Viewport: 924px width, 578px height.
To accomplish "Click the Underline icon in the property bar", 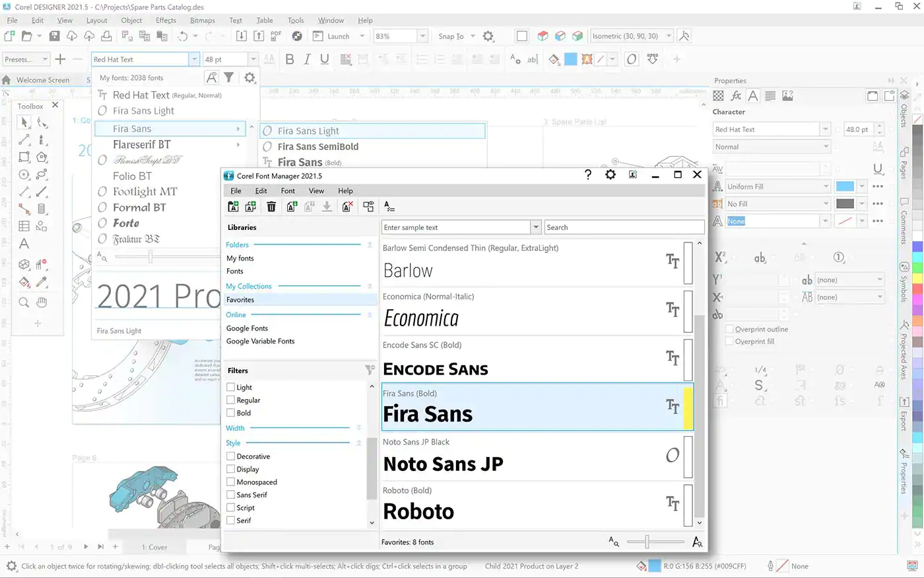I will 324,59.
